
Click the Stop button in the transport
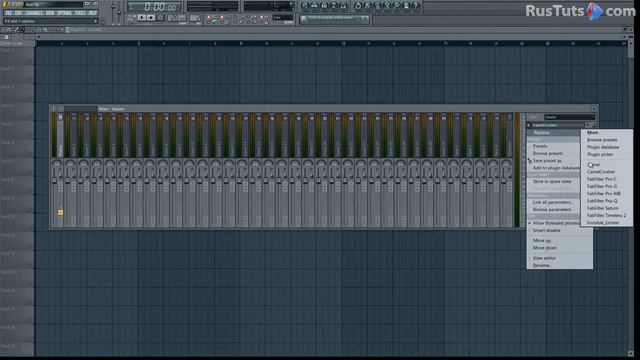pyautogui.click(x=151, y=18)
